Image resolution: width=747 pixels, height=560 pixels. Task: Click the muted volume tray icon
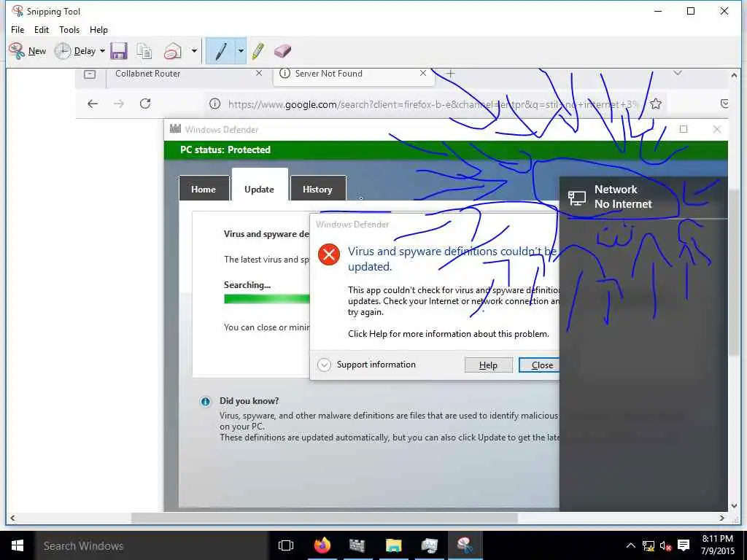click(x=665, y=545)
